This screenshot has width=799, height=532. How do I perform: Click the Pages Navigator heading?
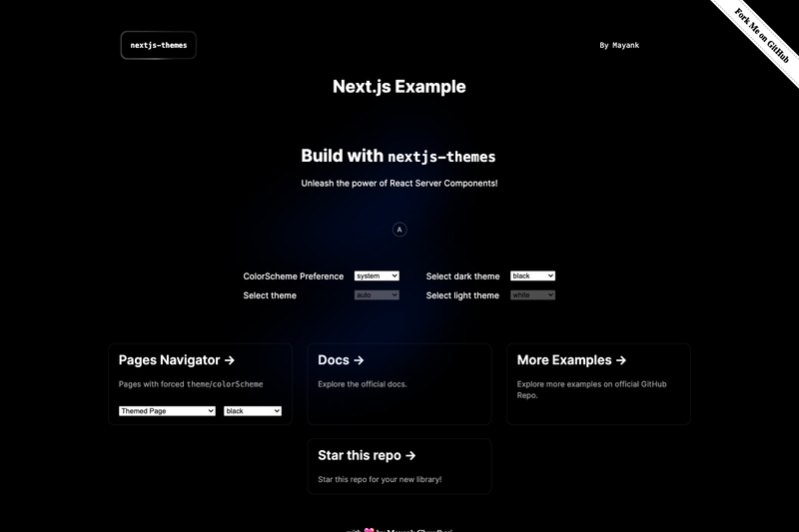pos(177,360)
